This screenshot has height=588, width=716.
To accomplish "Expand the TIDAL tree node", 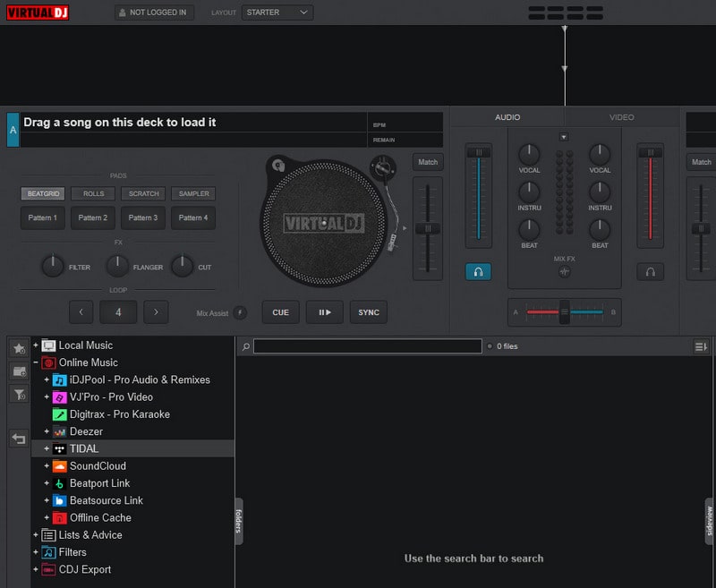I will [47, 448].
